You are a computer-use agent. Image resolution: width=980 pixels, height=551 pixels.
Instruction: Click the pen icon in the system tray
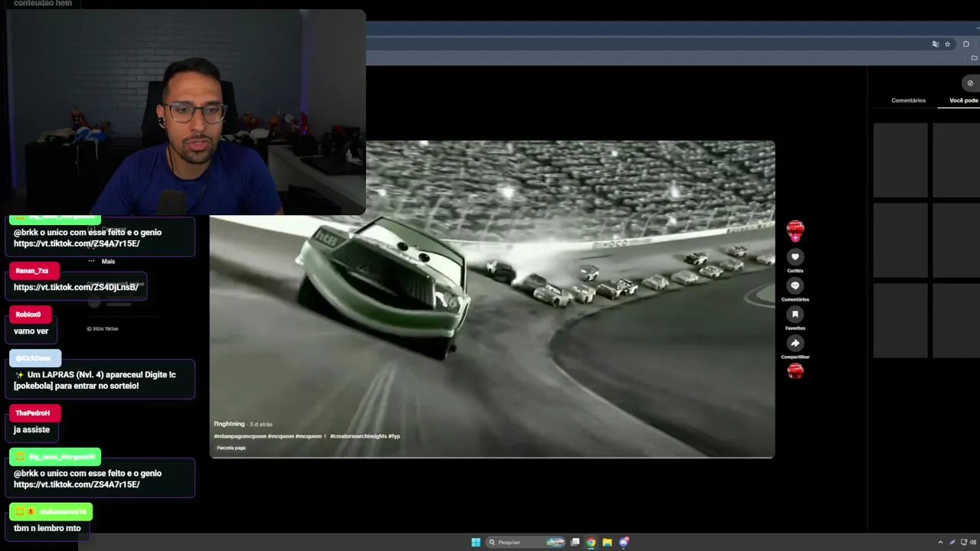952,543
